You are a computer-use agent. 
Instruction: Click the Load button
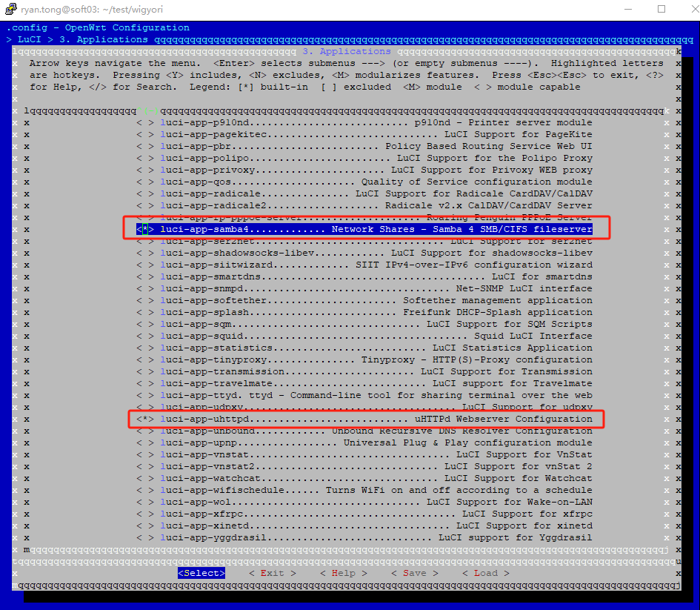tap(485, 573)
